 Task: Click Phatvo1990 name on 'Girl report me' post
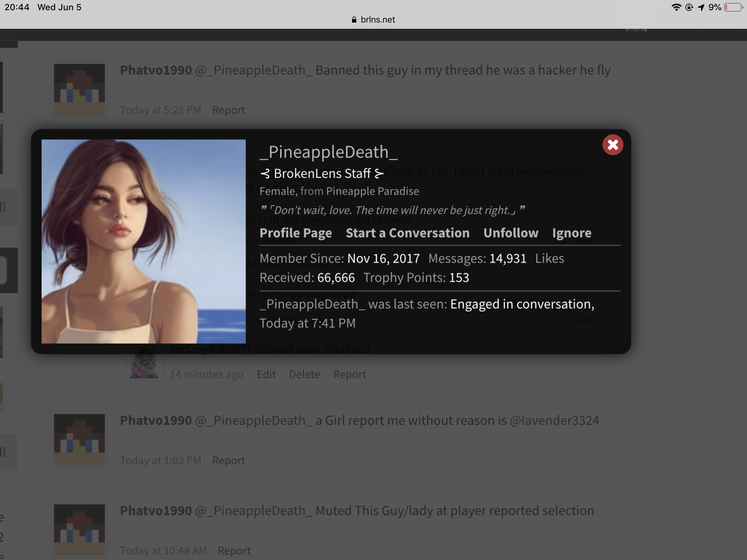156,420
